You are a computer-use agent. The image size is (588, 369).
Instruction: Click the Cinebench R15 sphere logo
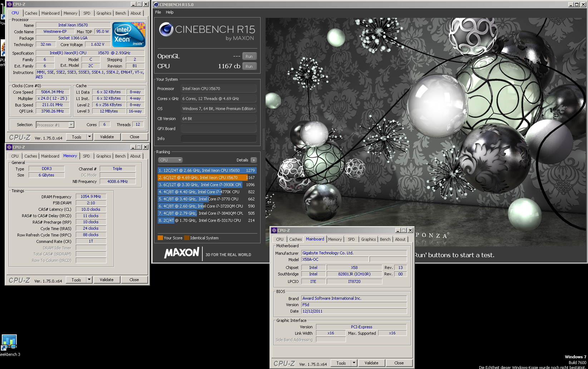tap(166, 29)
